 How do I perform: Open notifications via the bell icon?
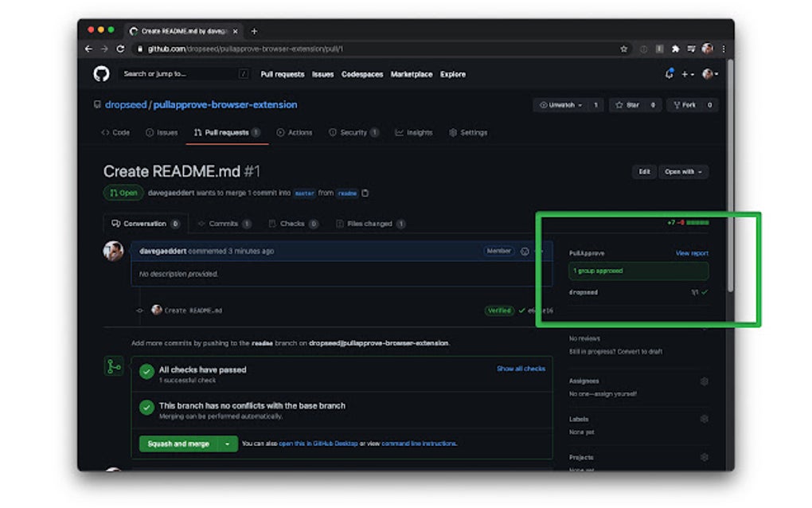[x=667, y=73]
